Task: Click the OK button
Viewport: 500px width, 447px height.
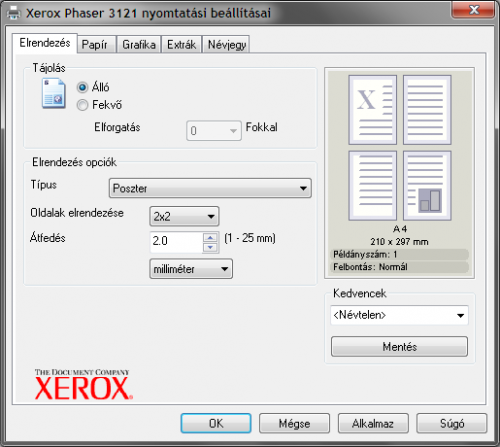Action: [216, 423]
